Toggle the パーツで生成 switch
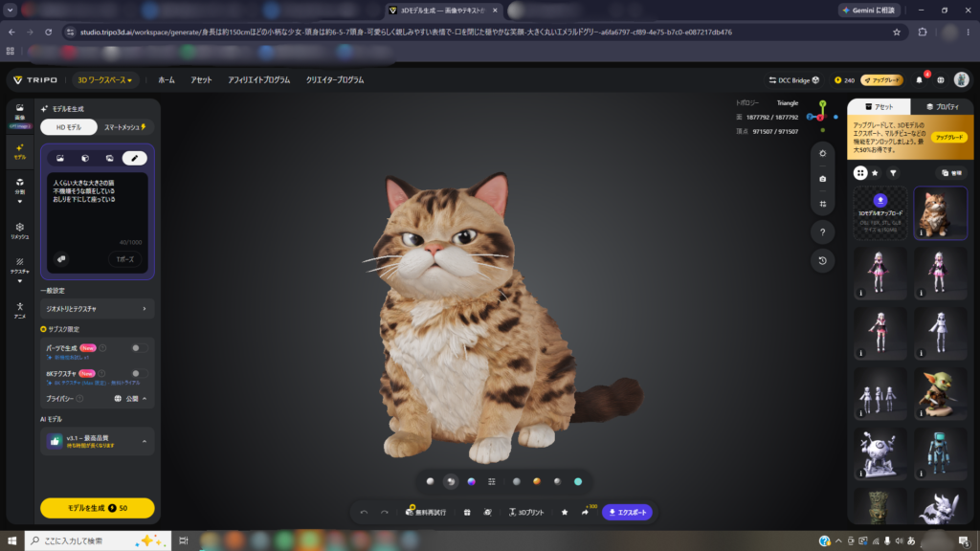This screenshot has width=980, height=551. pyautogui.click(x=140, y=348)
